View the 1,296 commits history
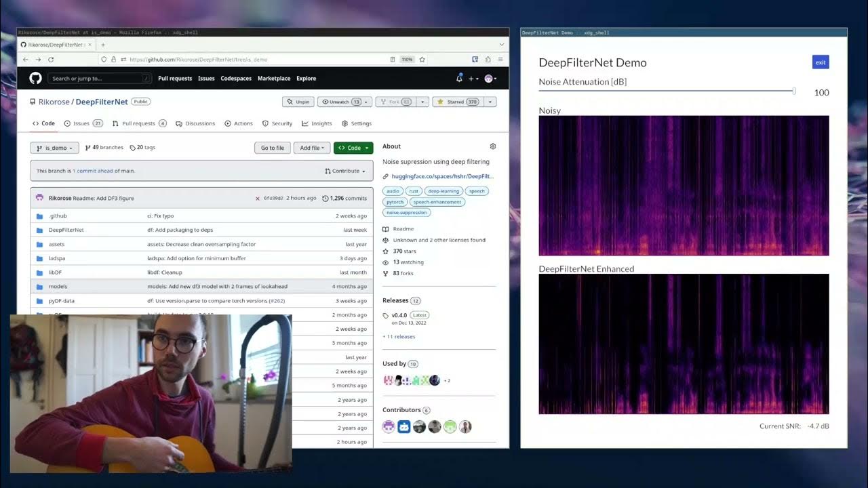This screenshot has width=868, height=488. point(344,199)
